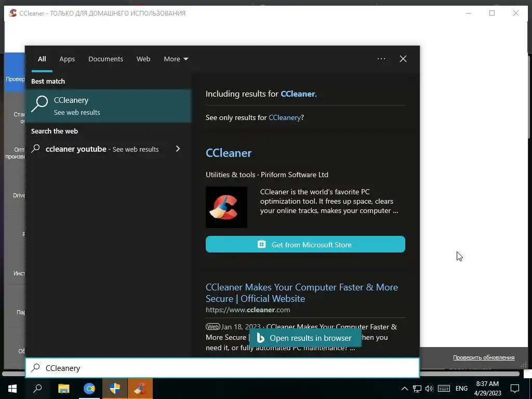Select the All search tab

pyautogui.click(x=42, y=59)
